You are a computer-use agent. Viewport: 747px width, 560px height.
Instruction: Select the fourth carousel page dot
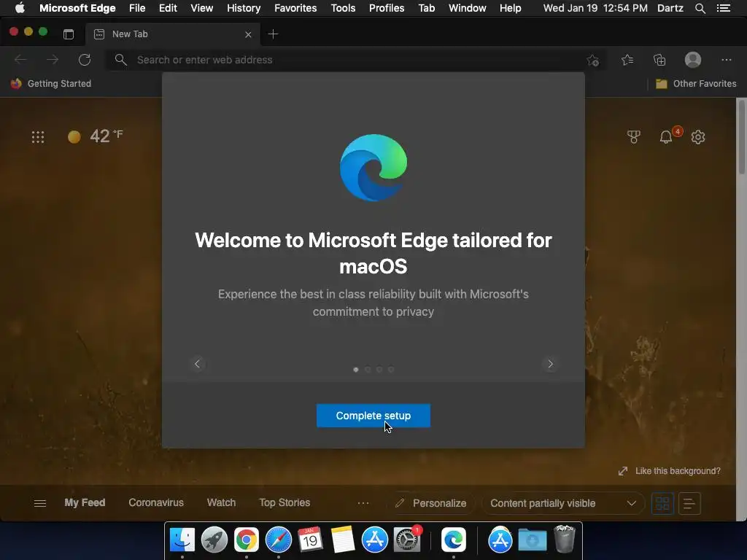391,370
